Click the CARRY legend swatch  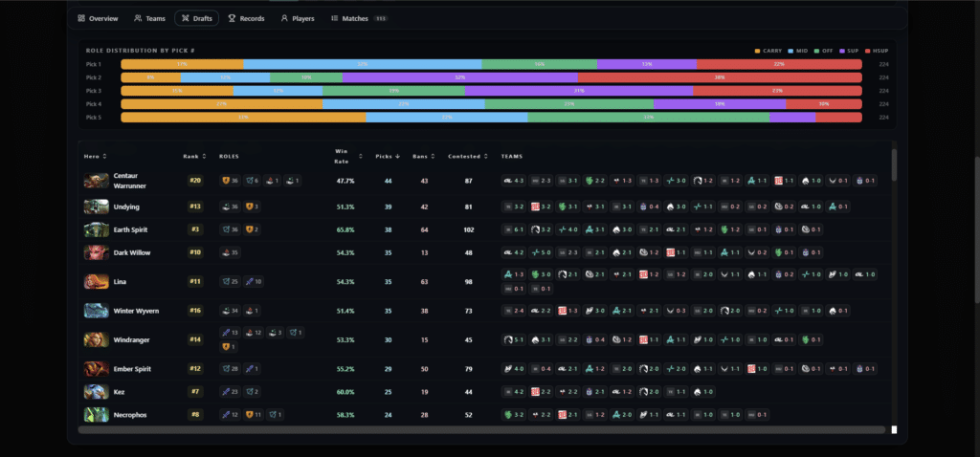[758, 51]
